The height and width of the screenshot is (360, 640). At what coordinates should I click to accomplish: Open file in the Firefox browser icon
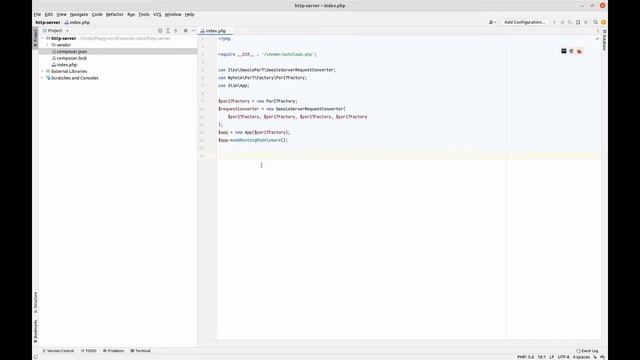[579, 51]
